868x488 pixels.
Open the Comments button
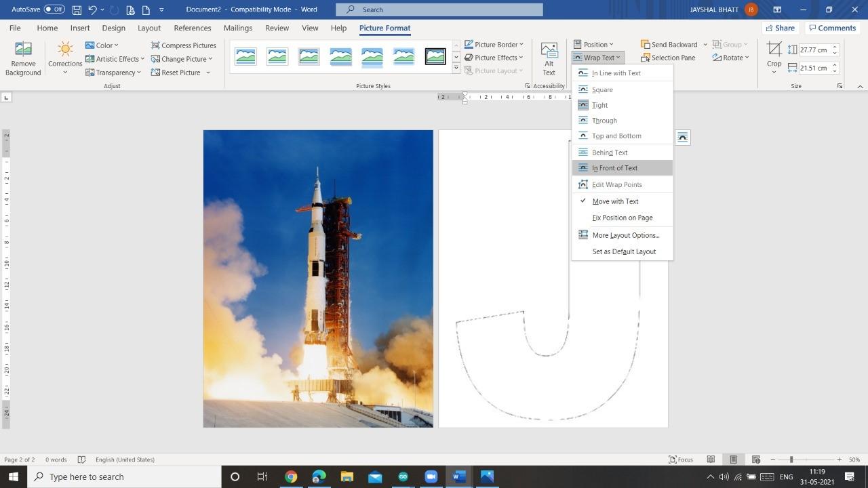point(831,28)
